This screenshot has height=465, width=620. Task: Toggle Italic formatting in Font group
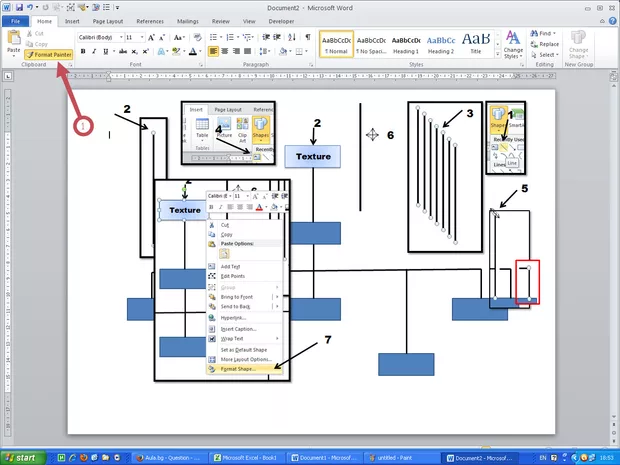tap(94, 51)
